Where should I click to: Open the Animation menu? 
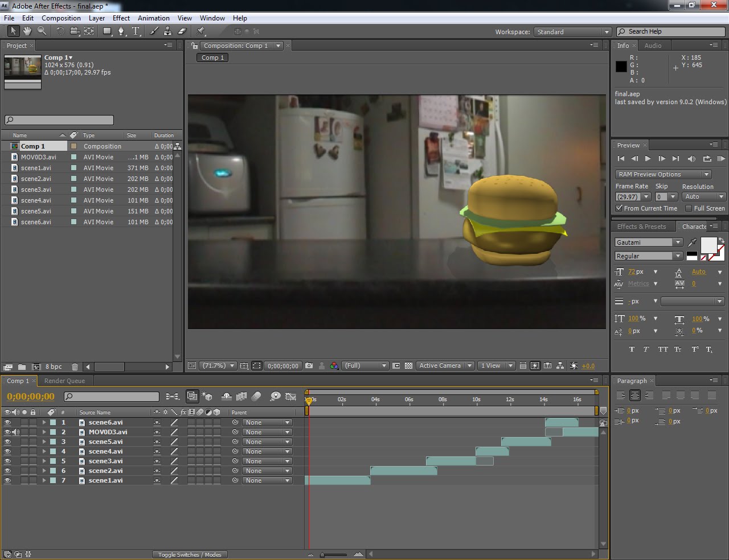click(x=153, y=18)
